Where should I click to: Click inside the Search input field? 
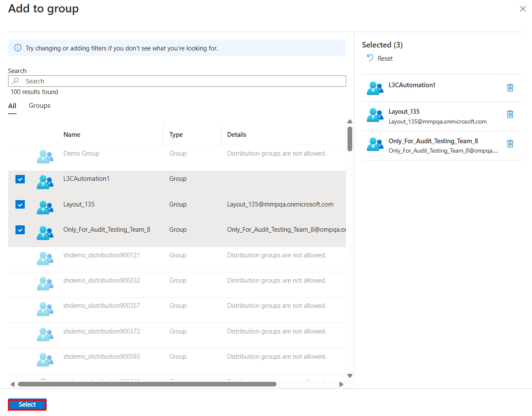(x=171, y=81)
